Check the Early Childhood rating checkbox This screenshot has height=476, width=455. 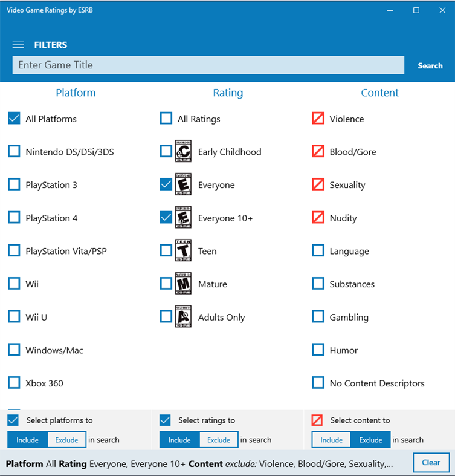click(166, 151)
